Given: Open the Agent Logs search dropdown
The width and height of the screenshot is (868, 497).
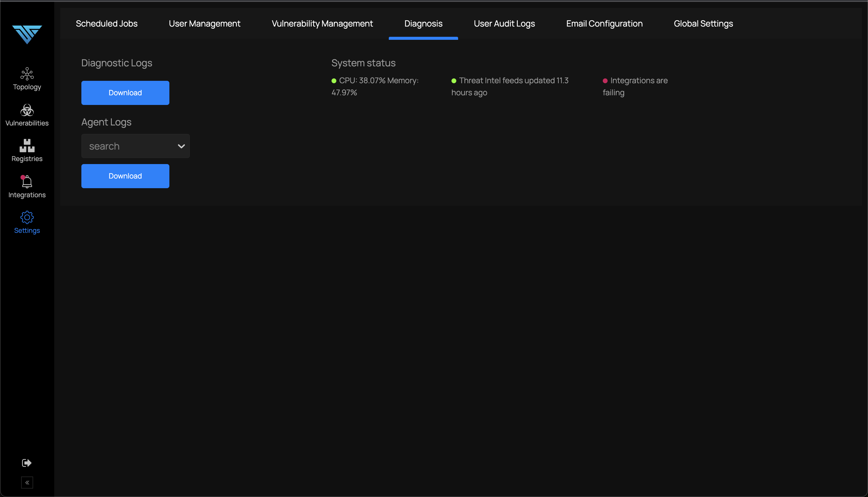Looking at the screenshot, I should 135,146.
